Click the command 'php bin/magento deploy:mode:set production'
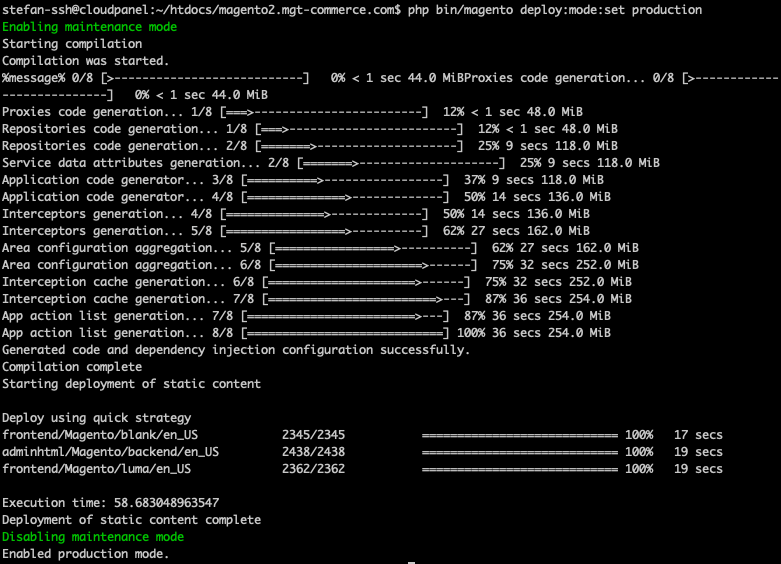781x564 pixels. [x=555, y=10]
